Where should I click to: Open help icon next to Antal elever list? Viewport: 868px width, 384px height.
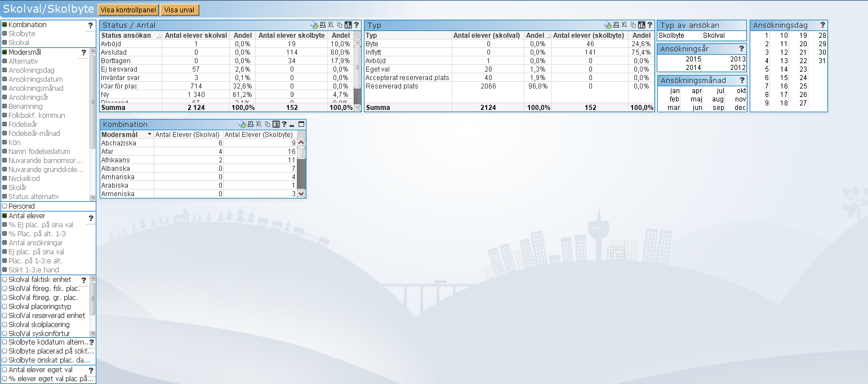[91, 218]
